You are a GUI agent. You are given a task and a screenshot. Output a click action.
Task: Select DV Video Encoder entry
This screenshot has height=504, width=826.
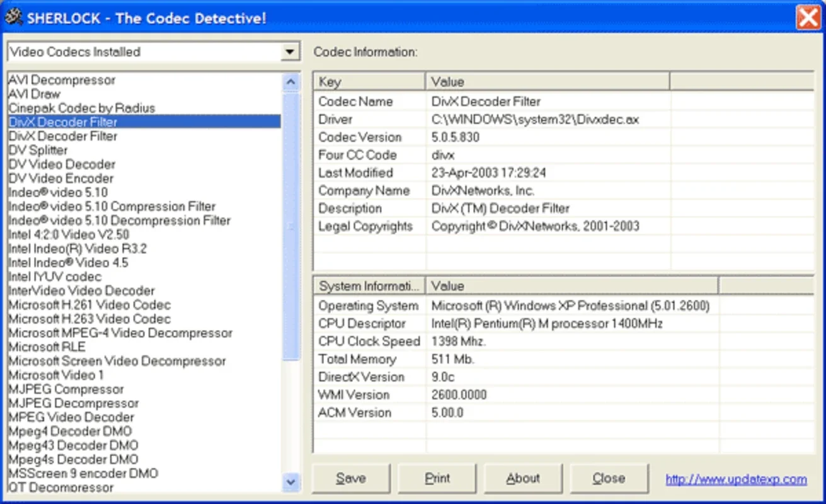(x=144, y=178)
